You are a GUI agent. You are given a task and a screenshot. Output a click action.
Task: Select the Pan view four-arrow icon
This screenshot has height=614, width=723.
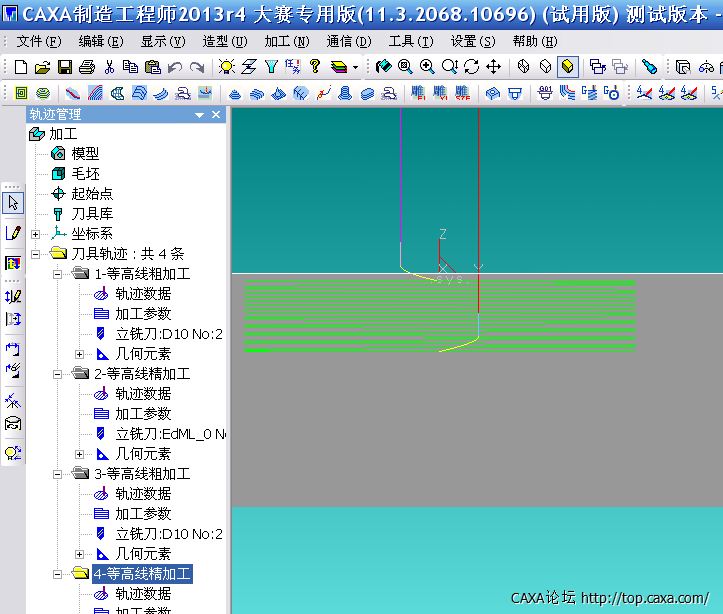pyautogui.click(x=493, y=67)
